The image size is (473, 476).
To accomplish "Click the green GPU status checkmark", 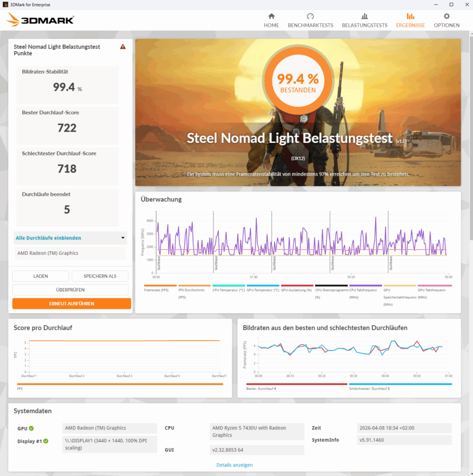I will pos(31,428).
